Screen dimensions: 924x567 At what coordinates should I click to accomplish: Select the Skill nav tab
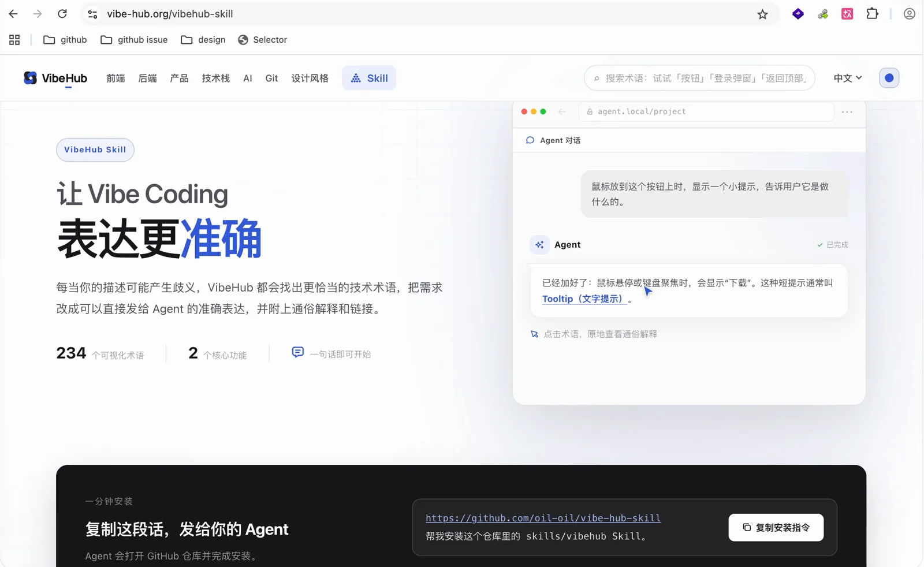369,78
